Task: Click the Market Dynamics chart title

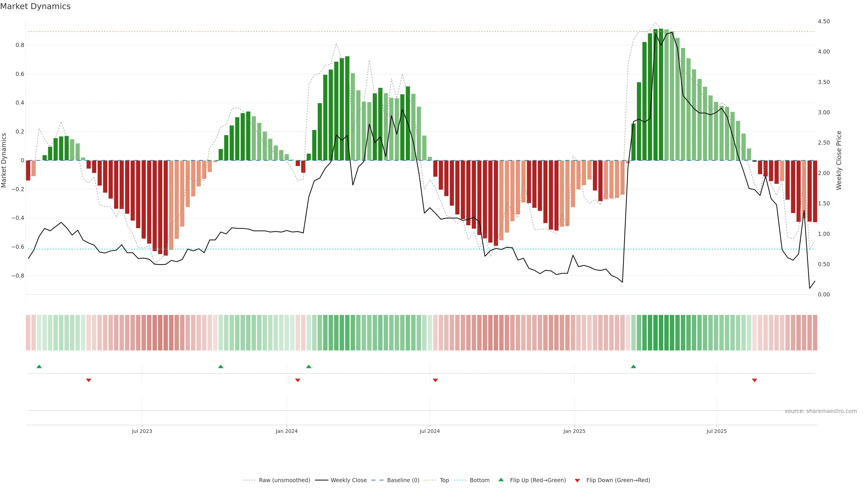Action: coord(35,6)
